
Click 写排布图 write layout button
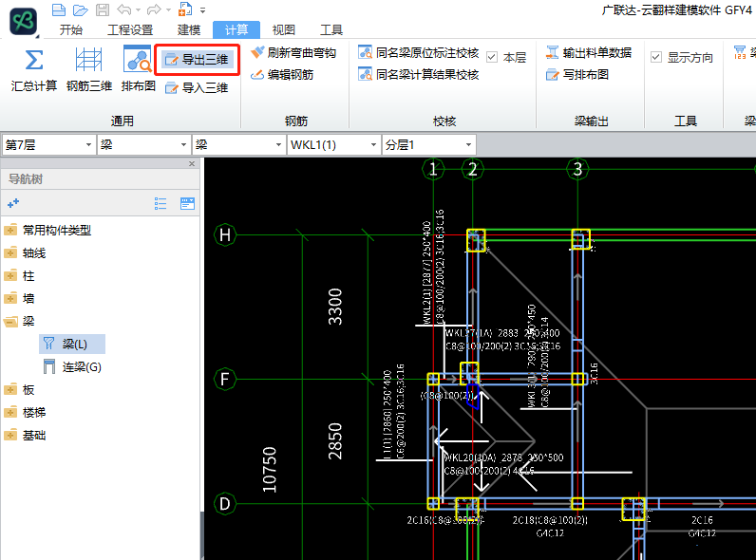click(577, 75)
